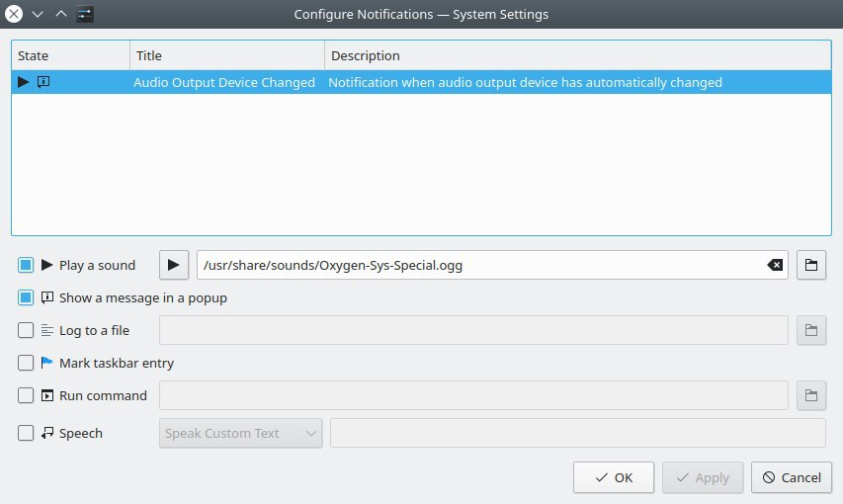843x504 pixels.
Task: Sort by the State column header
Action: (x=70, y=55)
